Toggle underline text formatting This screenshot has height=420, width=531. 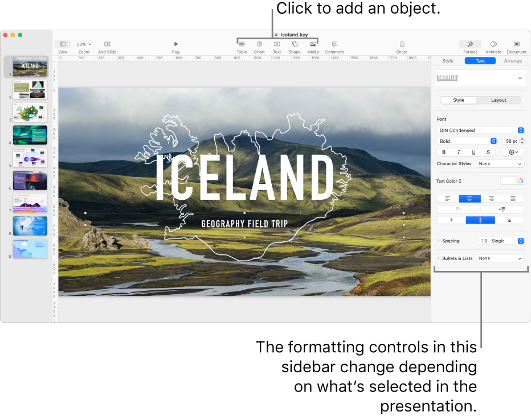point(473,152)
